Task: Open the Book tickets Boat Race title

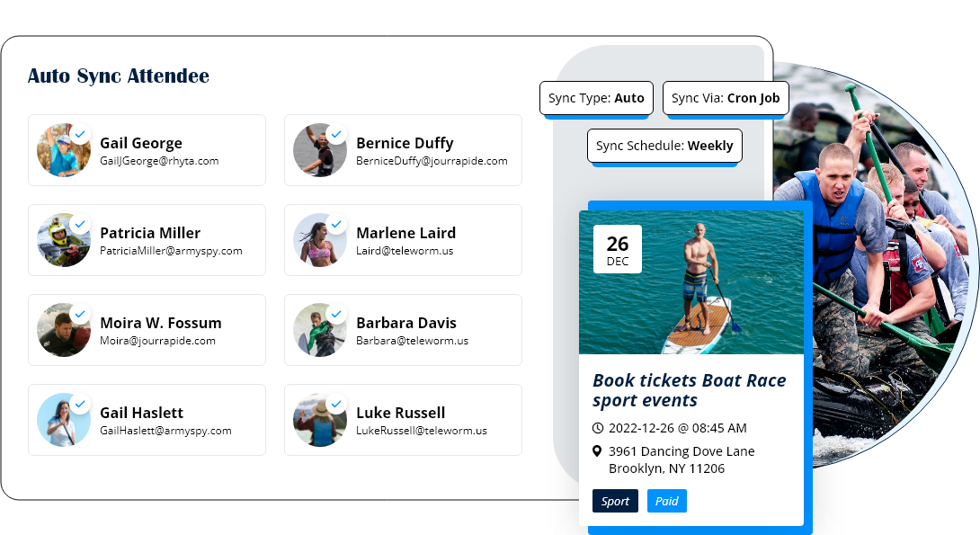Action: pyautogui.click(x=689, y=390)
